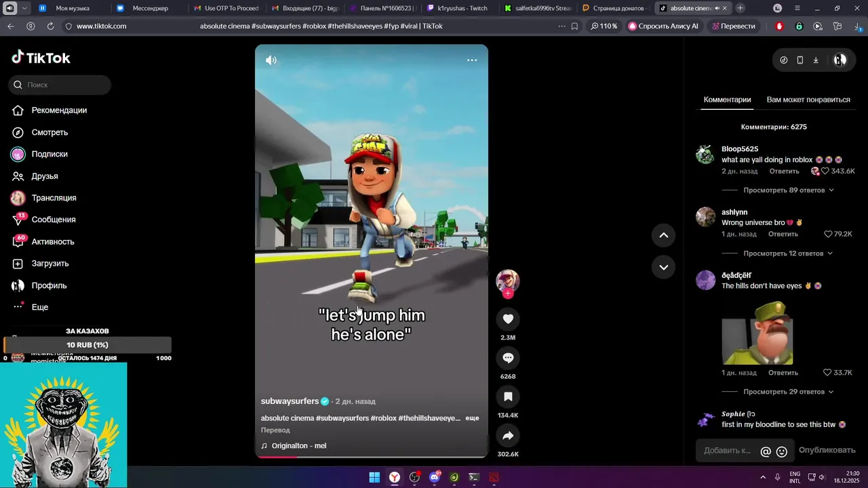
Task: Click the Опубликовать button
Action: tap(827, 450)
